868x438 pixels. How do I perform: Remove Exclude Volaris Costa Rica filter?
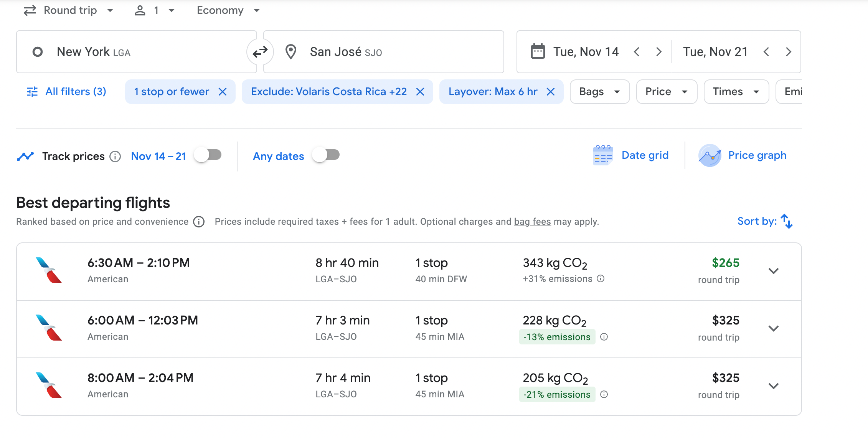coord(420,92)
